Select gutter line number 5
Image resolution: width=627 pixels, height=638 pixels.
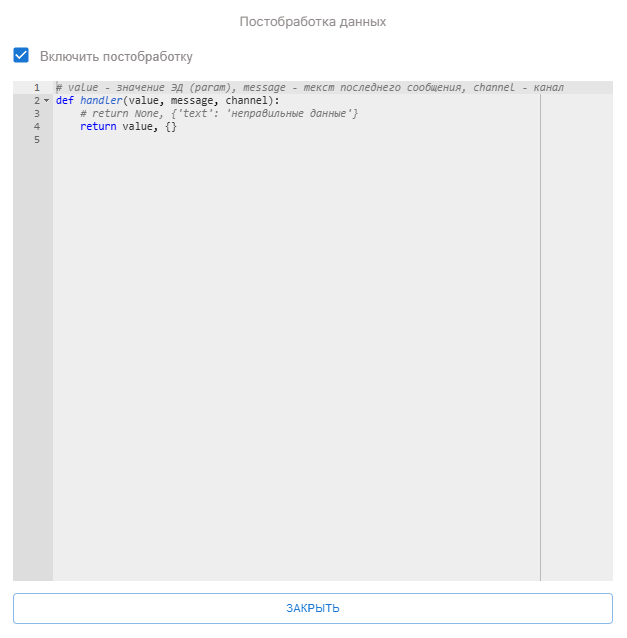[x=37, y=140]
